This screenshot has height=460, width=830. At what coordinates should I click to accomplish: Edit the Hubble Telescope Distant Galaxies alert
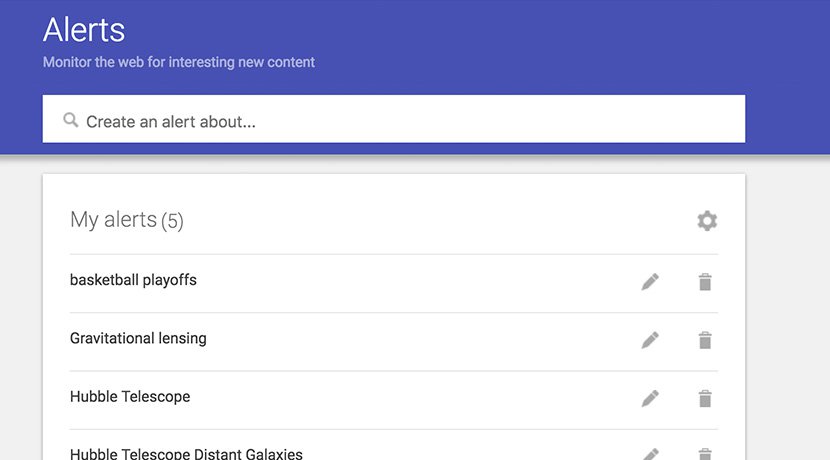(x=650, y=454)
